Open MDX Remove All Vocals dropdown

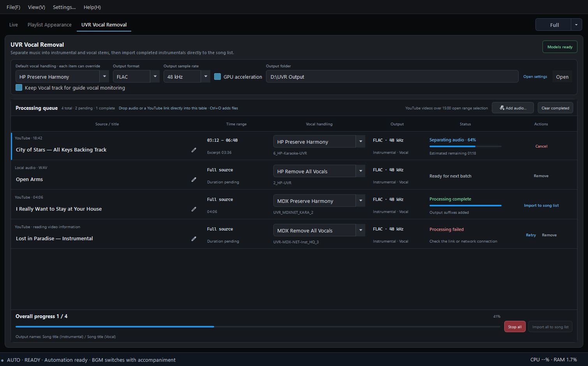point(319,231)
